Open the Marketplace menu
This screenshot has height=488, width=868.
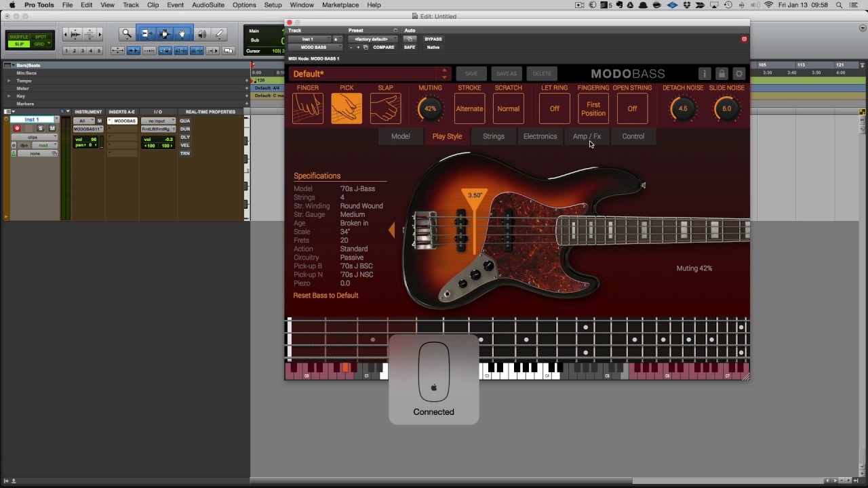pos(340,5)
